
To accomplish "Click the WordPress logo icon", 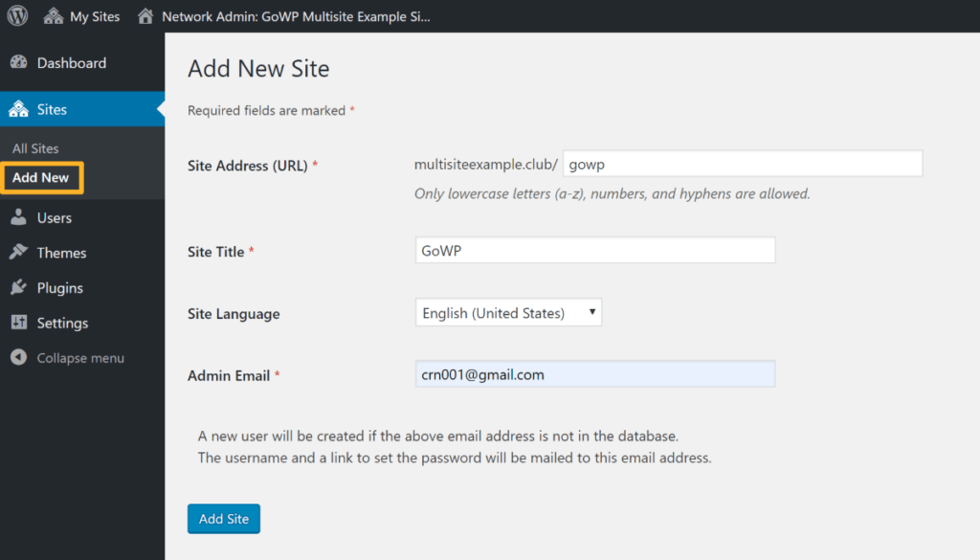I will [x=17, y=15].
